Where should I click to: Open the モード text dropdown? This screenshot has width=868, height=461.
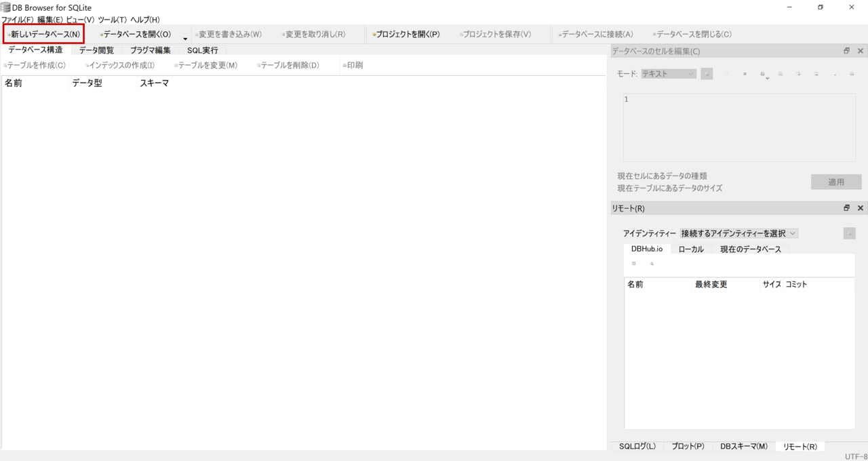pos(669,74)
